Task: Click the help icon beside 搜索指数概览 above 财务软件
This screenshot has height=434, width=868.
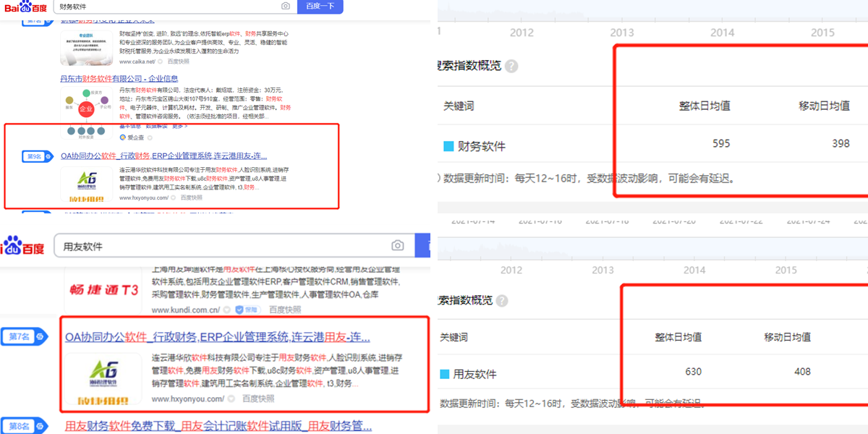Action: coord(511,66)
